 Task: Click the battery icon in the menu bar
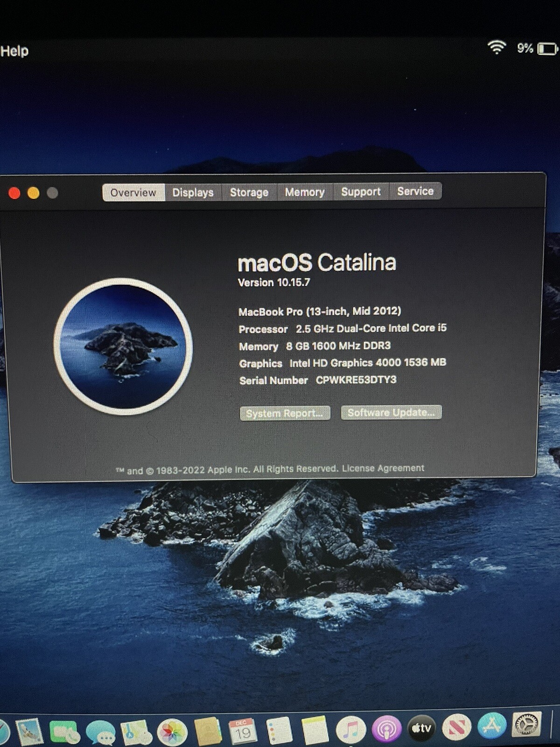tap(547, 49)
